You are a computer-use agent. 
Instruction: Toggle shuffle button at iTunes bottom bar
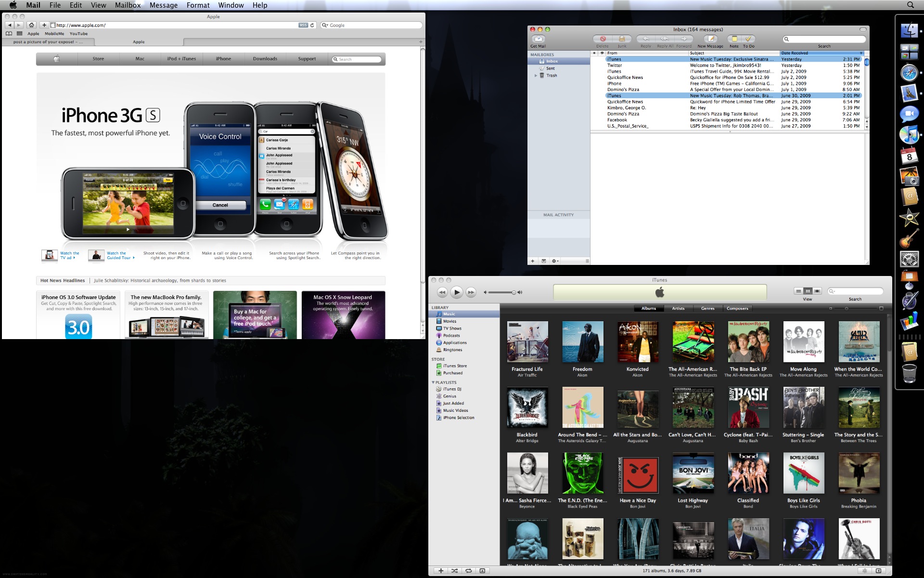coord(454,571)
